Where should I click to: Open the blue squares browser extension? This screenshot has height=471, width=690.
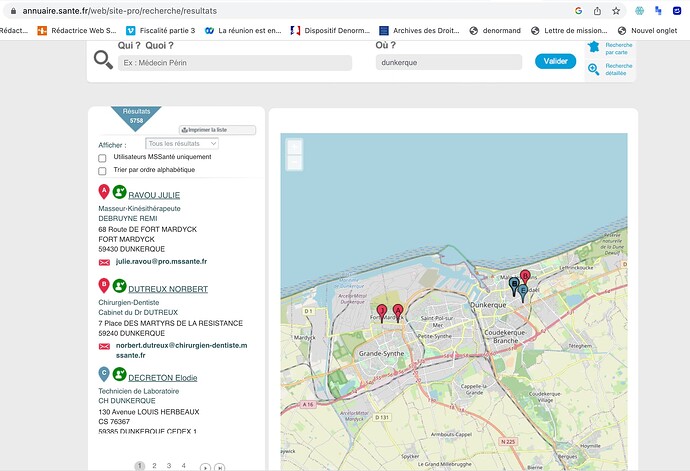coord(658,11)
